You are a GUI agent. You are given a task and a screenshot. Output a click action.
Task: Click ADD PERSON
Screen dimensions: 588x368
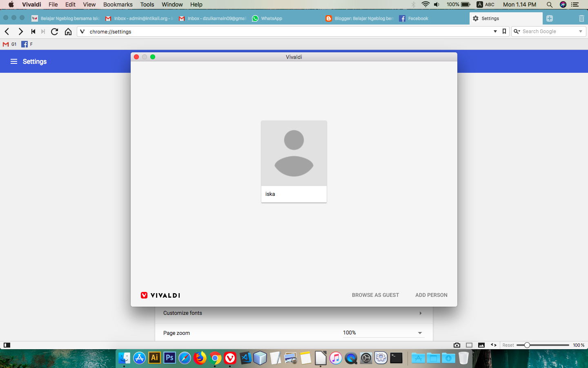point(431,295)
